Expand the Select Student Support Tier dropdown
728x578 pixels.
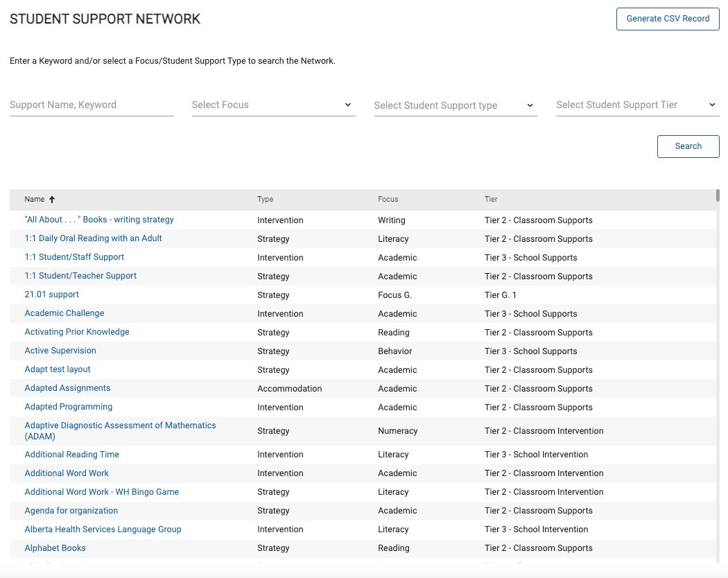pyautogui.click(x=636, y=105)
